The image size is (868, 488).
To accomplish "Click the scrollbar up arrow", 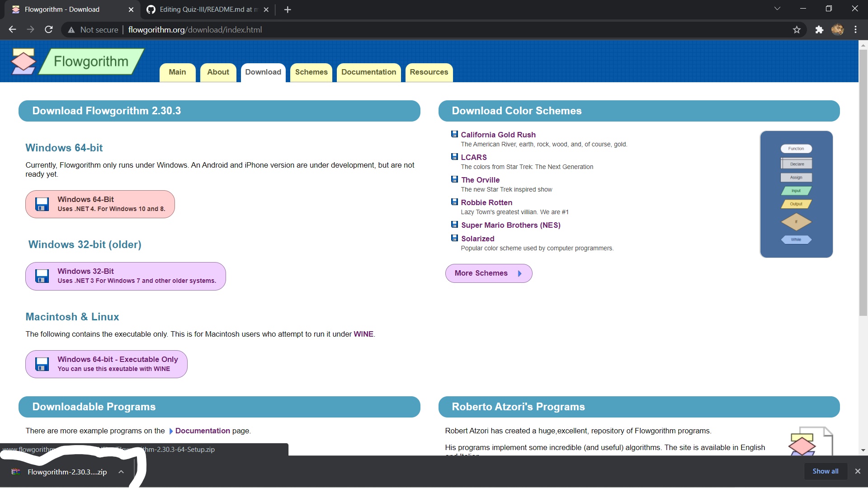I will point(863,45).
